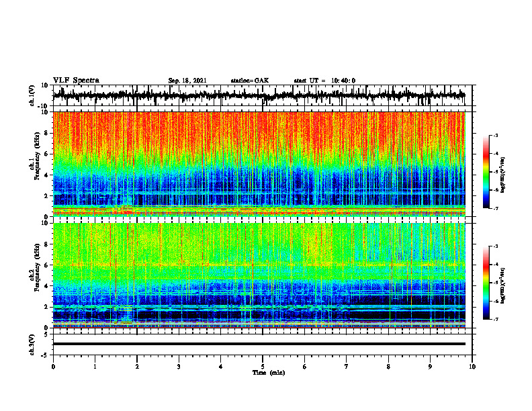Click time axis tick label "6"
Viewport: 532px width, 411px height.
click(x=305, y=367)
